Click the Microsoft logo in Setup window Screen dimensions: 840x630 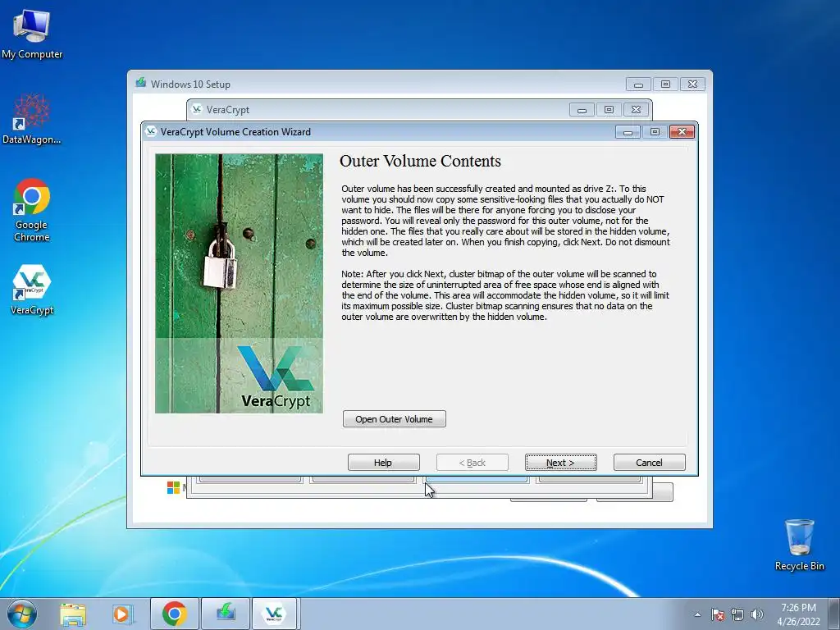[173, 487]
